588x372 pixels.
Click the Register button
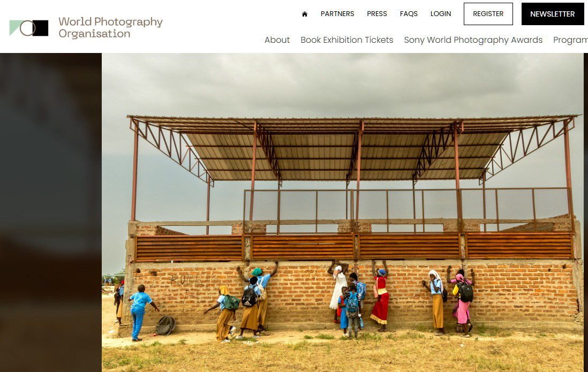click(488, 14)
